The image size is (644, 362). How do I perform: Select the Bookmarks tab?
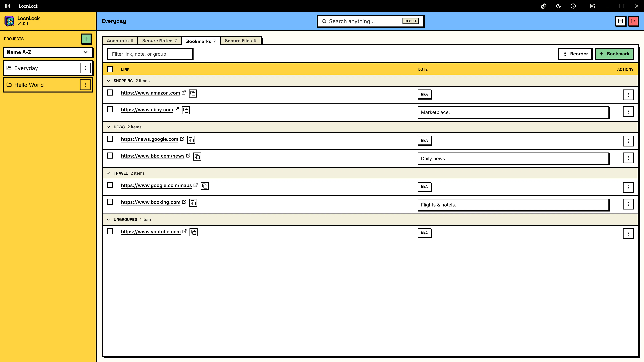coord(201,41)
